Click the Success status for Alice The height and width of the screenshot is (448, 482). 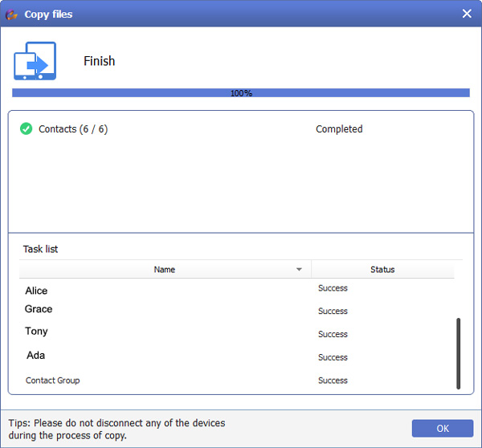click(x=333, y=288)
